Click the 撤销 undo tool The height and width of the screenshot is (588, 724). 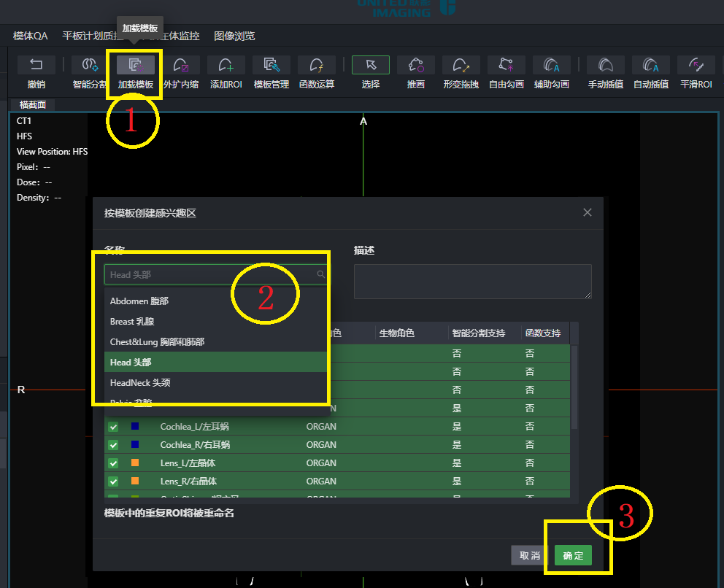point(36,72)
